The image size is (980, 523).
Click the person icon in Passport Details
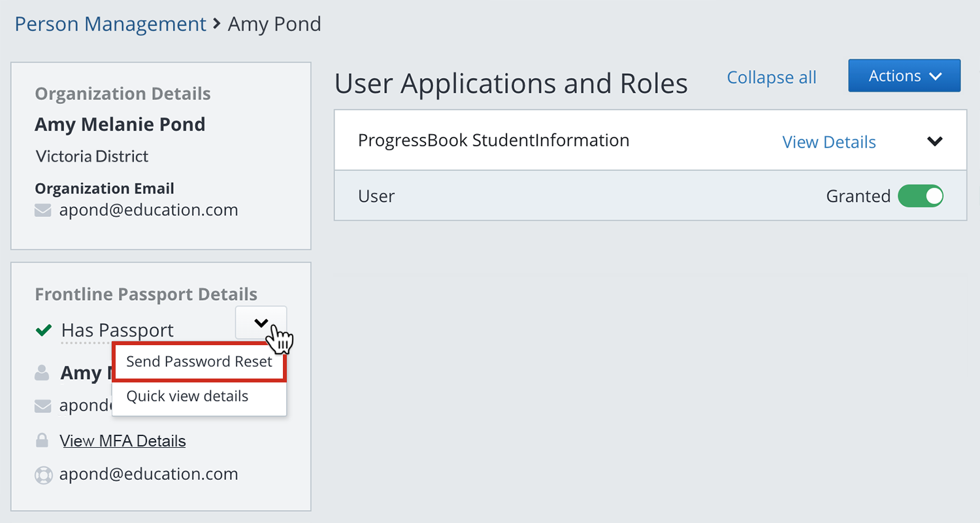[42, 373]
